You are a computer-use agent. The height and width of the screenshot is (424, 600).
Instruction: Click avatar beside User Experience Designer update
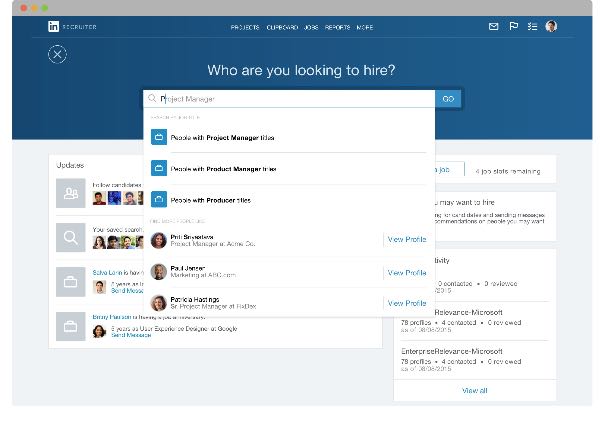[x=99, y=331]
